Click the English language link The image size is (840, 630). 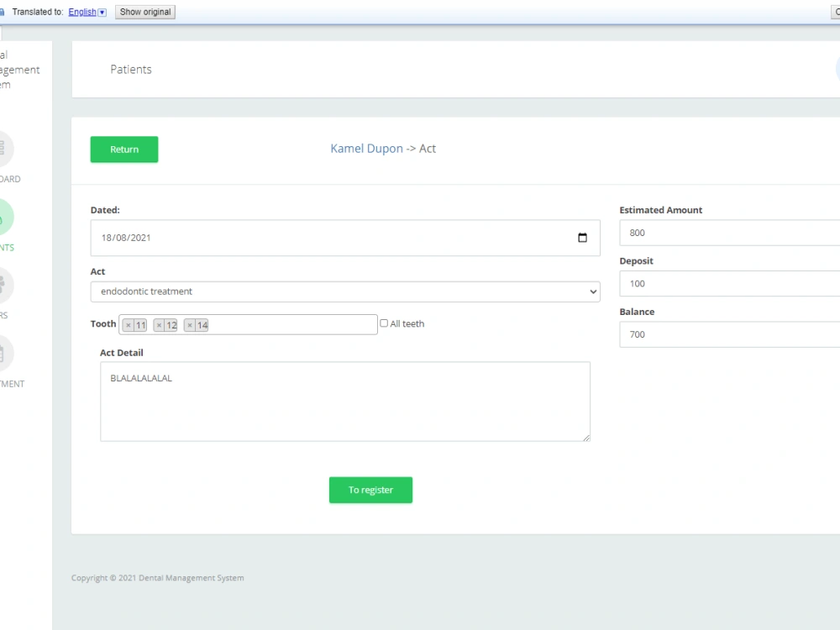(82, 12)
